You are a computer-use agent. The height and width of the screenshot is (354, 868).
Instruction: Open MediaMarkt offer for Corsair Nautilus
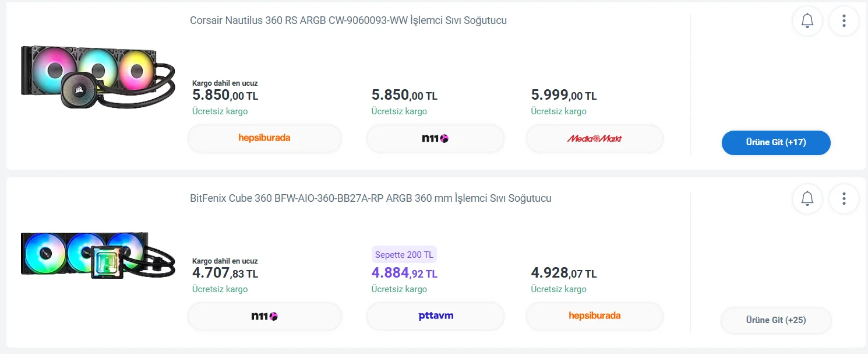(x=594, y=138)
